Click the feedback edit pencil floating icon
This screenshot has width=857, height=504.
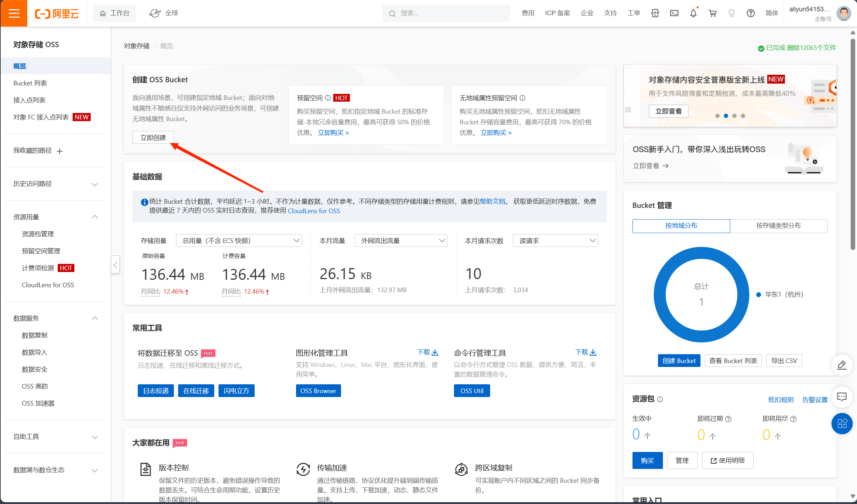pyautogui.click(x=842, y=365)
